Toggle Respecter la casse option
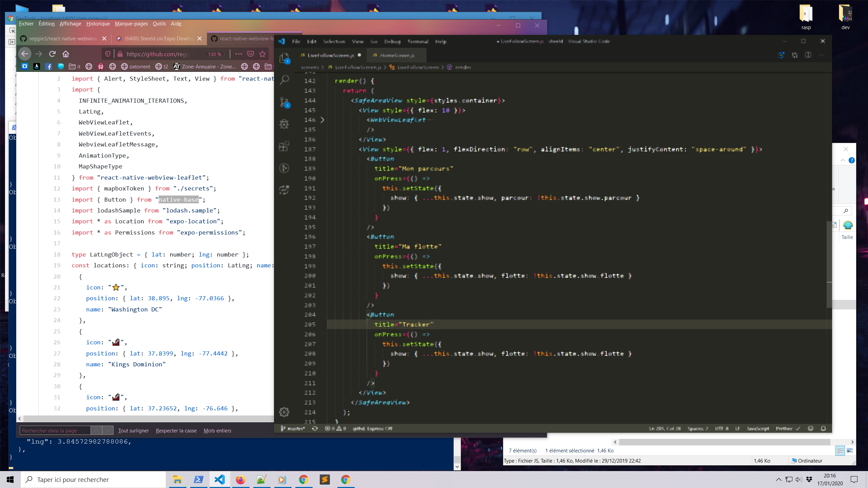Screen dimensions: 868x488 pyautogui.click(x=176, y=430)
